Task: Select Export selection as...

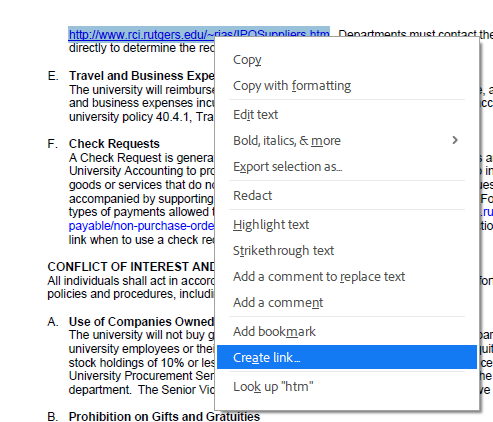Action: coord(347,166)
